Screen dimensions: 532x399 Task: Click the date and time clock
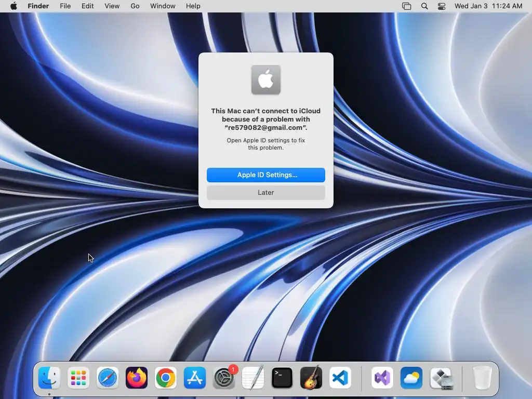coord(488,6)
